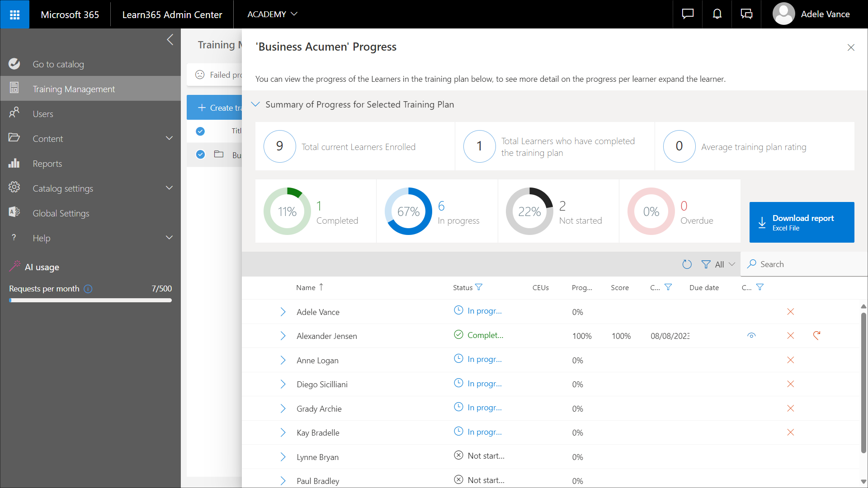Navigate to Users in the sidebar
Screen dimensions: 868x488
(x=43, y=114)
